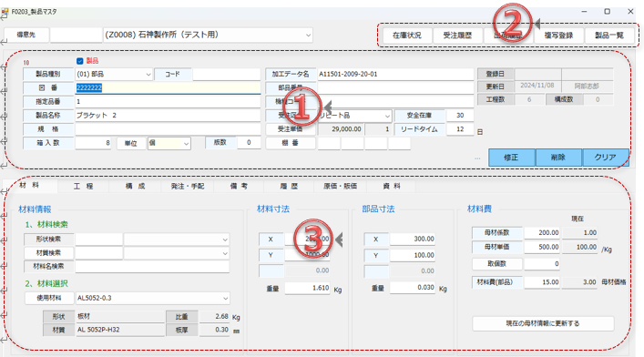The width and height of the screenshot is (644, 357).
Task: Toggle the 製品 checkbox
Action: (79, 61)
